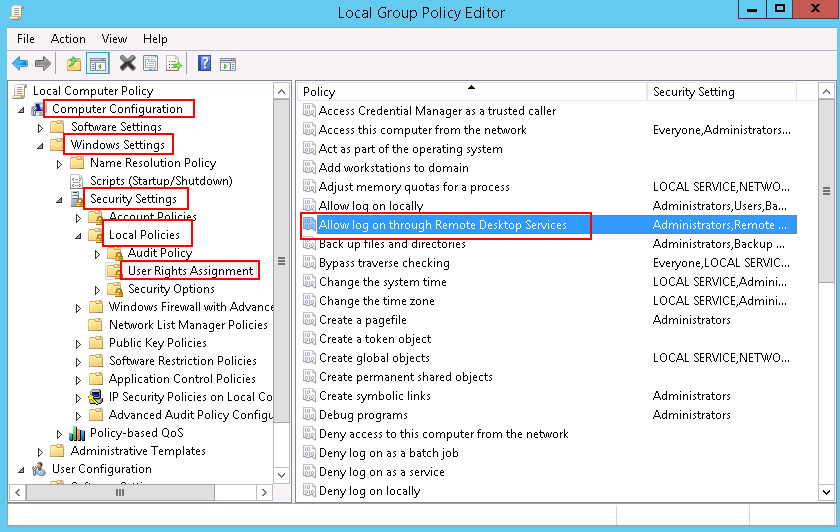This screenshot has height=532, width=840.
Task: Open the View menu
Action: (x=114, y=39)
